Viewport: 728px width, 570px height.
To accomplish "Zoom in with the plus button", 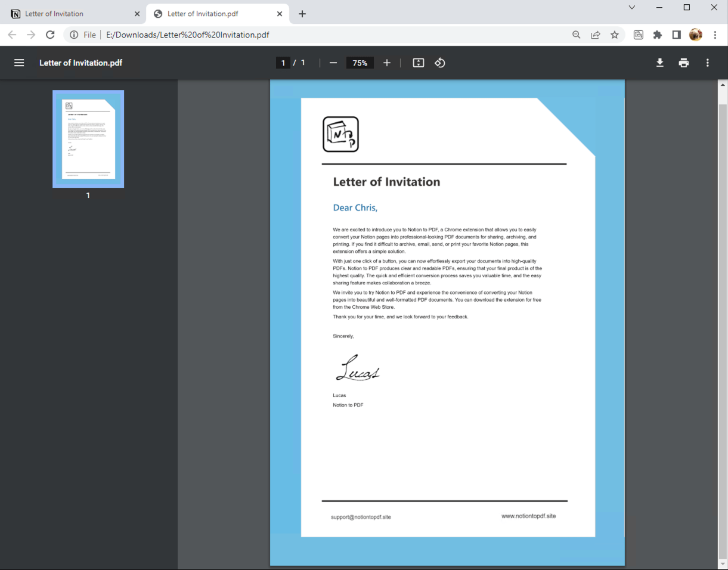I will [x=387, y=63].
